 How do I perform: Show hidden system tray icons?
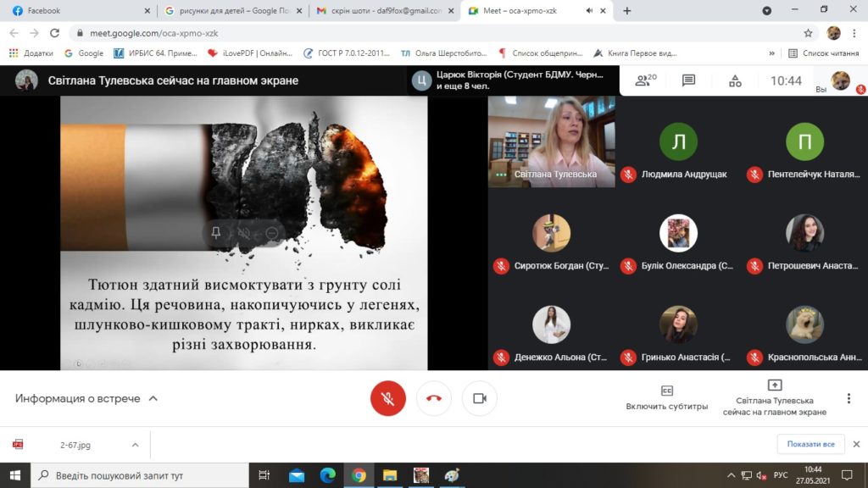coord(731,475)
